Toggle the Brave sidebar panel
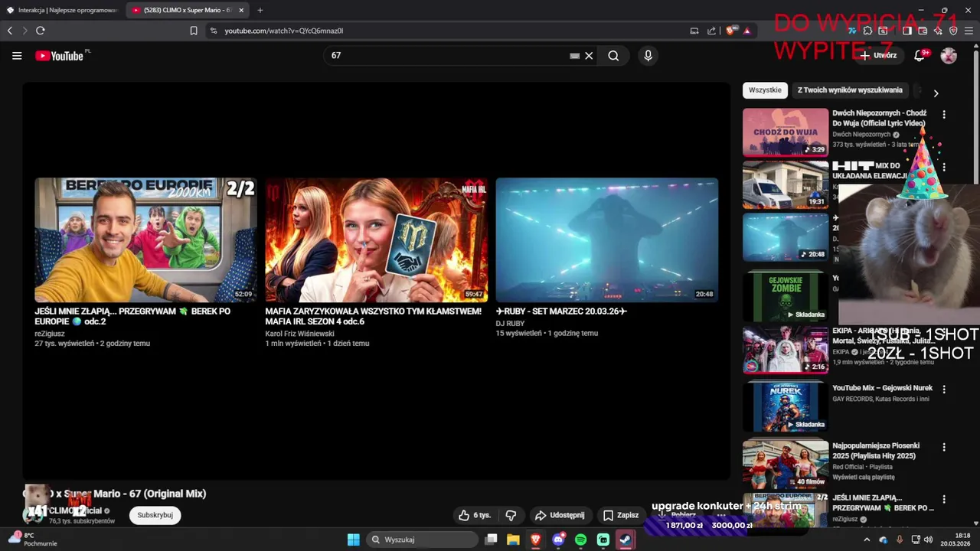Viewport: 980px width, 551px height. tap(907, 31)
